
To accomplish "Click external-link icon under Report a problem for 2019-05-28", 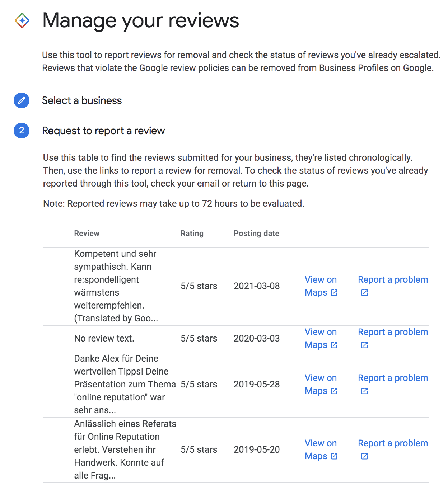I will tap(364, 391).
